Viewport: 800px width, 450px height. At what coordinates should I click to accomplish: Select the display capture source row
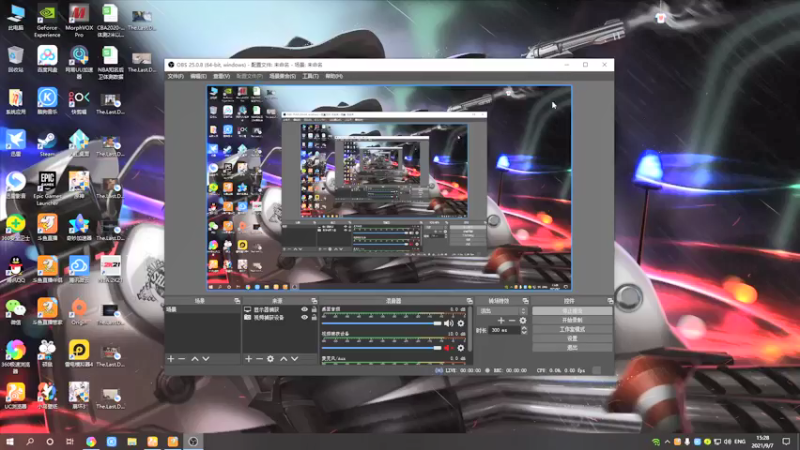280,310
